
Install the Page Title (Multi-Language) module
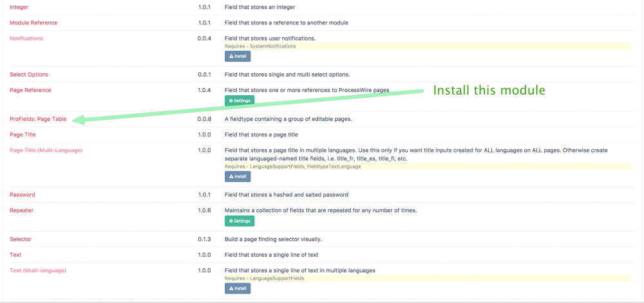pos(238,176)
